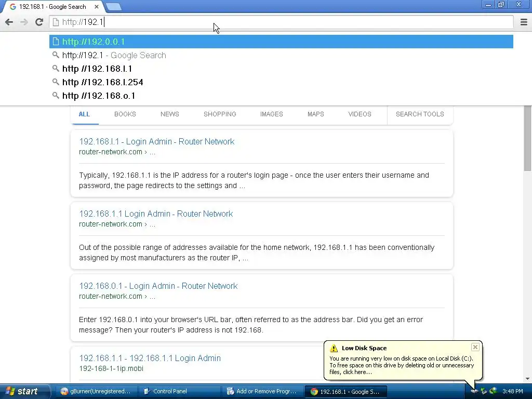This screenshot has width=532, height=399.
Task: Choose the http://192.1 - Google Search suggestion
Action: point(281,55)
